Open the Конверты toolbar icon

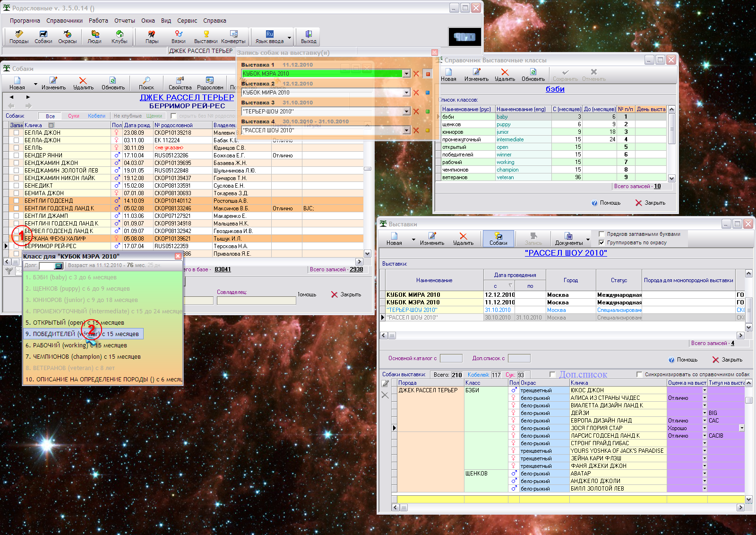tap(233, 37)
